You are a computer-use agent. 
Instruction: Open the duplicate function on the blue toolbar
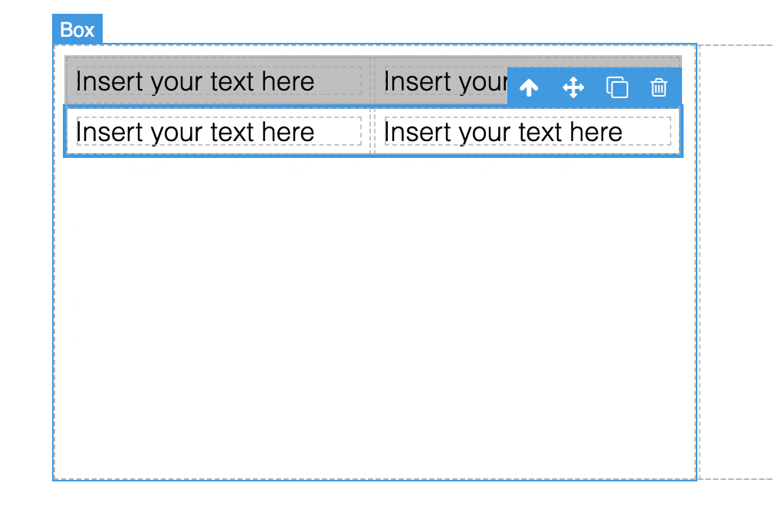pos(617,87)
